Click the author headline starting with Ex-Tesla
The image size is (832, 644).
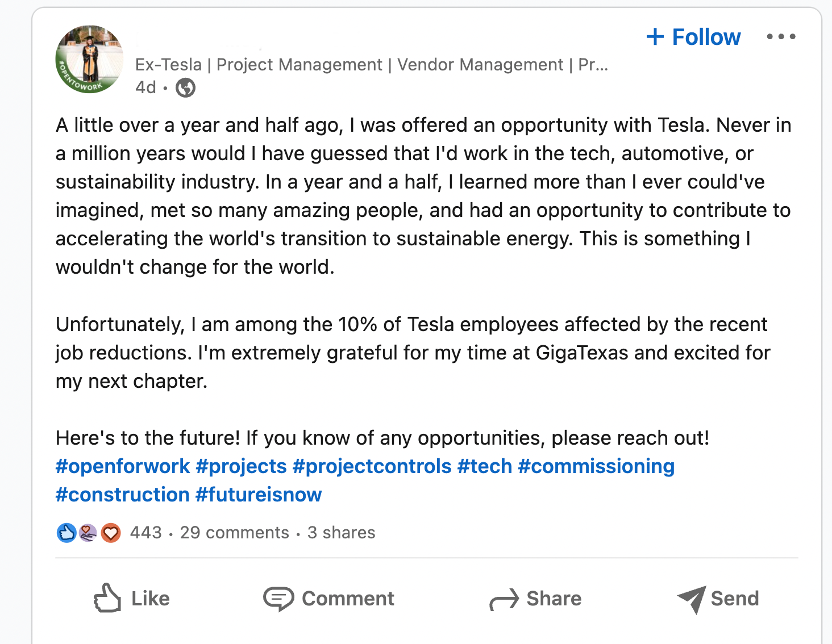(x=372, y=65)
